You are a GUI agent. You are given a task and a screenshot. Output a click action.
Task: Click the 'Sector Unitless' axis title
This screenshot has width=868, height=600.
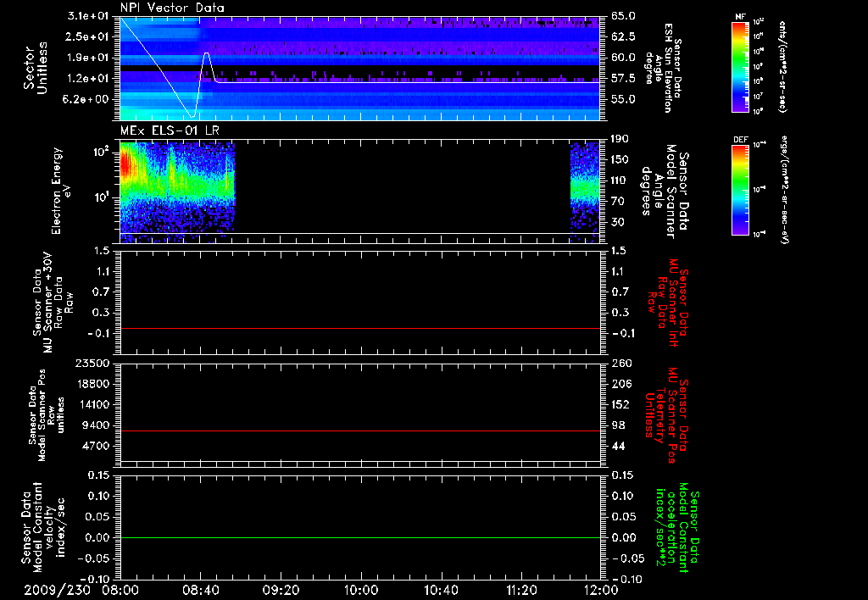tap(36, 69)
